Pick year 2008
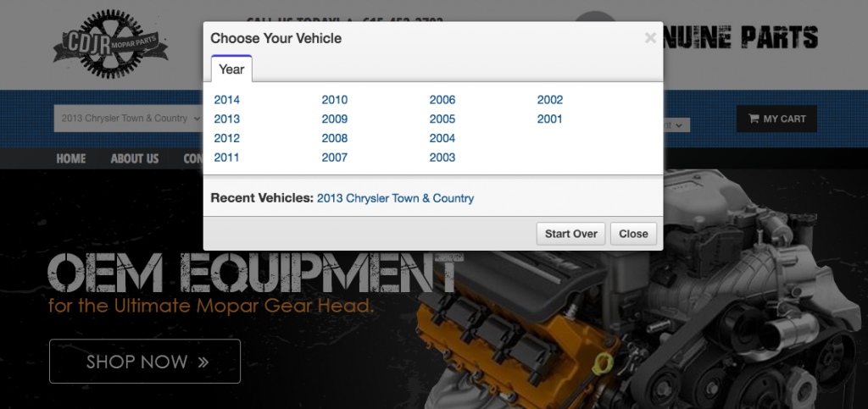Image resolution: width=868 pixels, height=409 pixels. click(334, 138)
